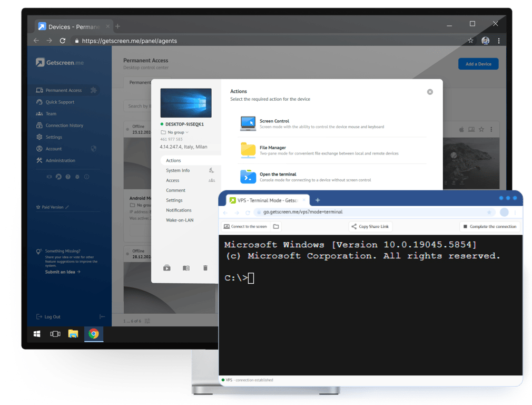Click the Windows desktop thumbnail of DESKTOP-9JSEQK1
Viewport: 532px width, 405px height.
click(186, 103)
